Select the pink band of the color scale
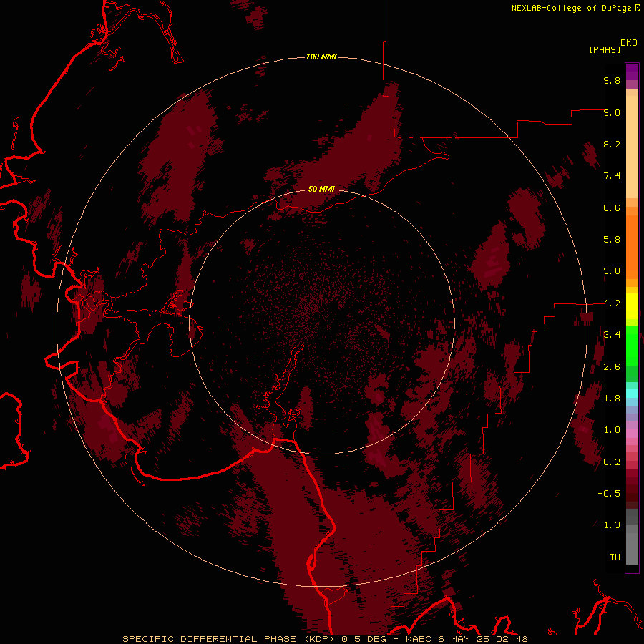This screenshot has height=644, width=644. 632,434
